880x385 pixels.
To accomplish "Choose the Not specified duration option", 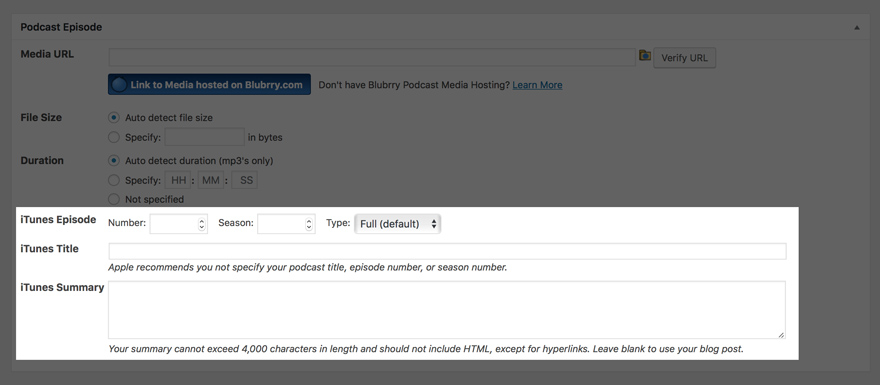I will (114, 199).
